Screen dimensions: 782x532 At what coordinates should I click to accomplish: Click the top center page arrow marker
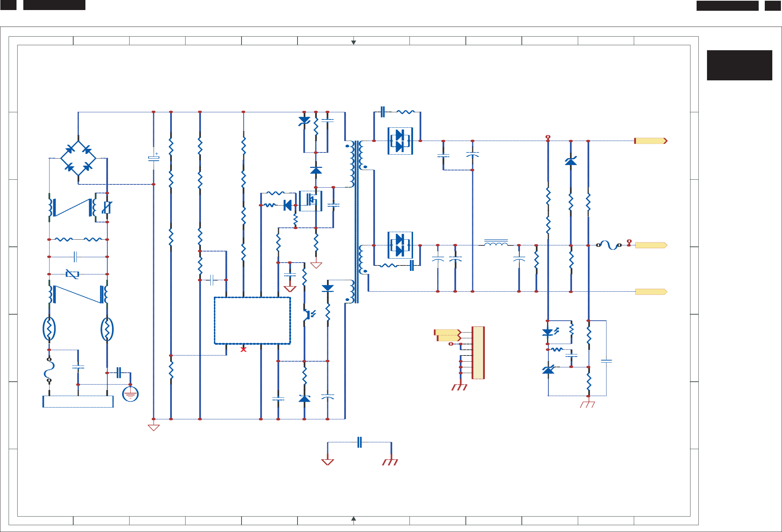coord(353,42)
